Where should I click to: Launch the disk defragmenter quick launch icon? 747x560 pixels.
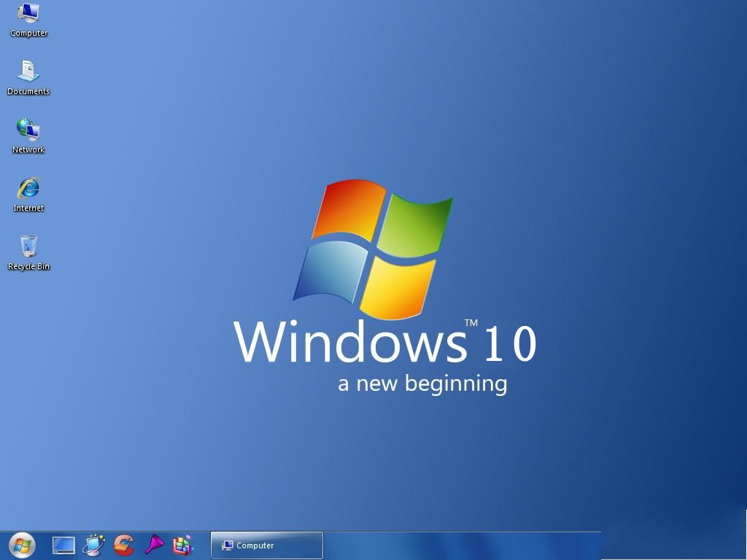pyautogui.click(x=182, y=545)
